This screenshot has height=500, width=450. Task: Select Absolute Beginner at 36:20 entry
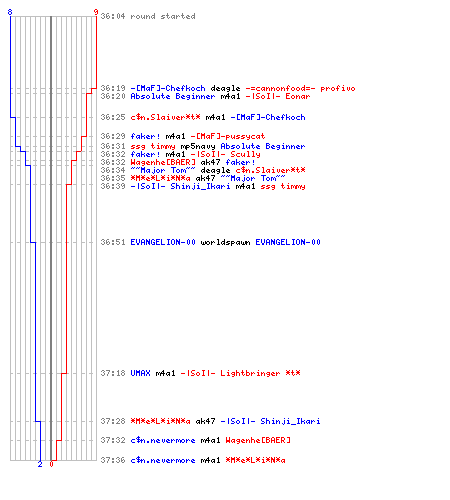click(173, 96)
